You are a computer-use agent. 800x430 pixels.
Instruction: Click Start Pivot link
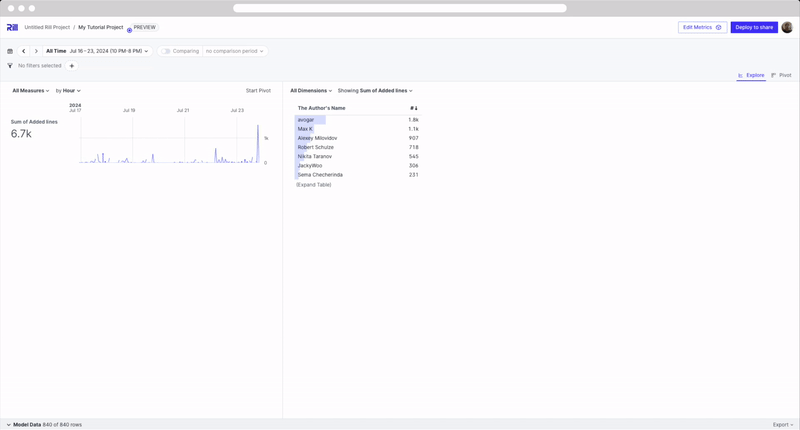click(x=258, y=91)
